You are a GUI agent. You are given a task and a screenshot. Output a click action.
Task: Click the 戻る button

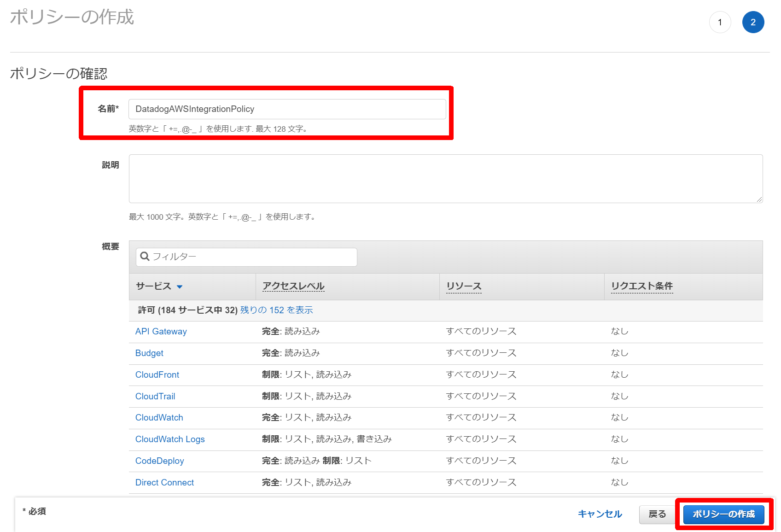[657, 514]
